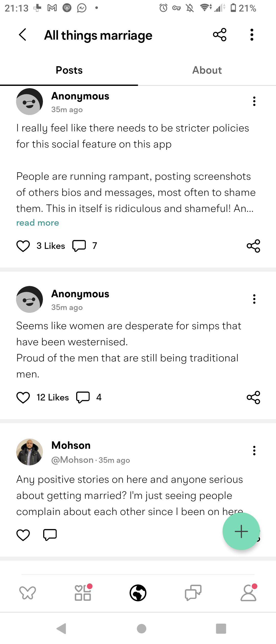Viewport: 276px width, 644px height.
Task: Comment on Mohson's post
Action: pos(50,535)
